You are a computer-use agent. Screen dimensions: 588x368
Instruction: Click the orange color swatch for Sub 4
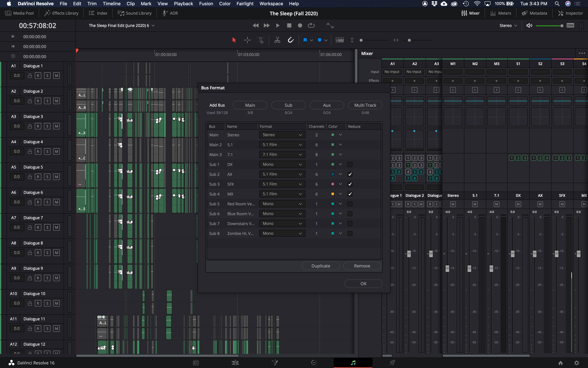332,194
